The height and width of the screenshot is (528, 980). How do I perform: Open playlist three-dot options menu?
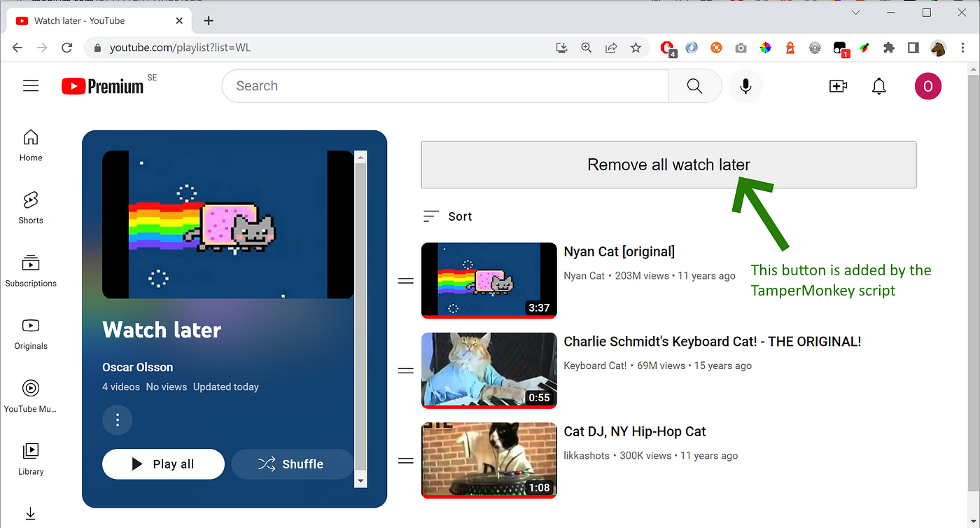tap(118, 419)
